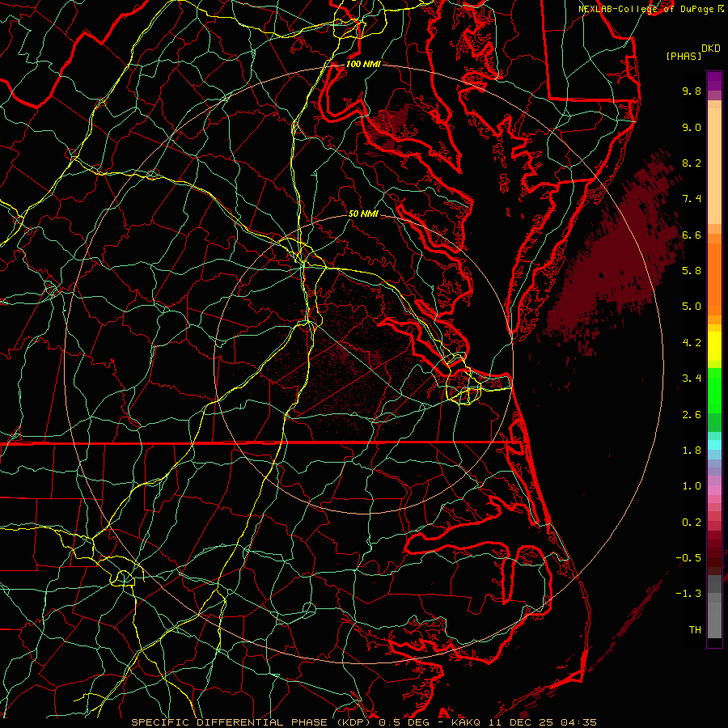The width and height of the screenshot is (728, 728).
Task: Select the 9.8 scale value
Action: (692, 91)
